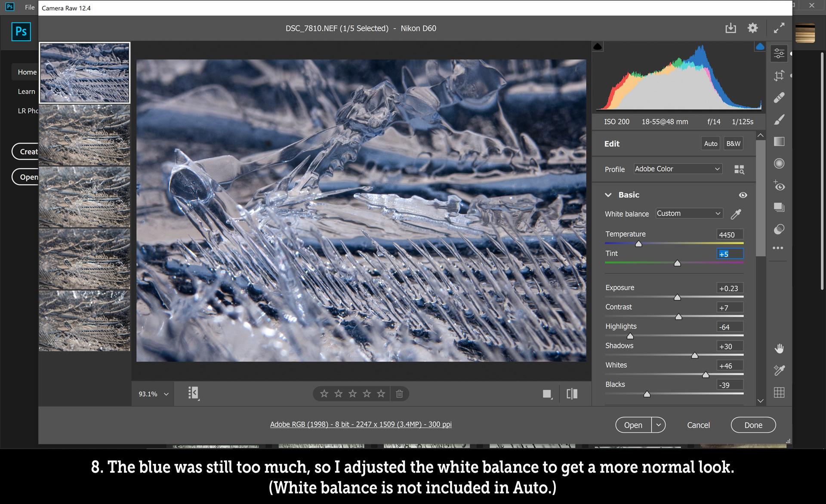826x504 pixels.
Task: Open Camera Raw preferences with the gear icon
Action: pos(753,28)
